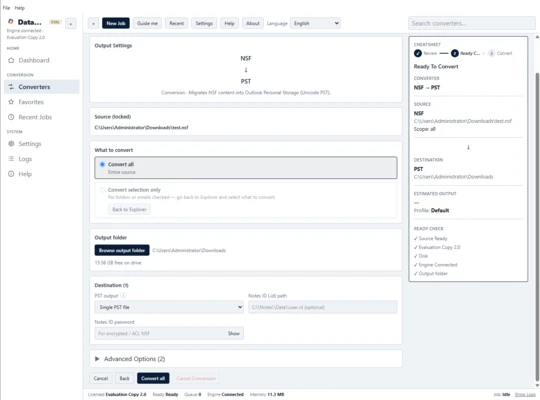Click the sidebar Help circle icon

11,174
